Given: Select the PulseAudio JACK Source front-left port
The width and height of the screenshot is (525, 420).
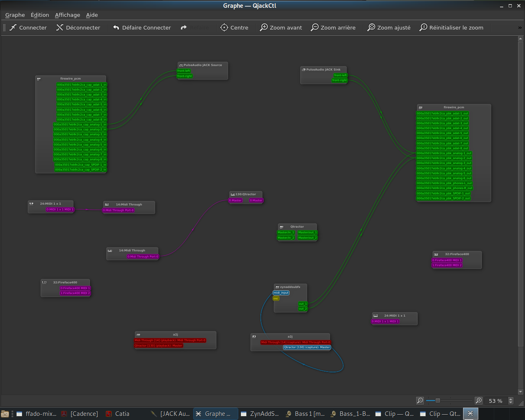Looking at the screenshot, I should (184, 71).
